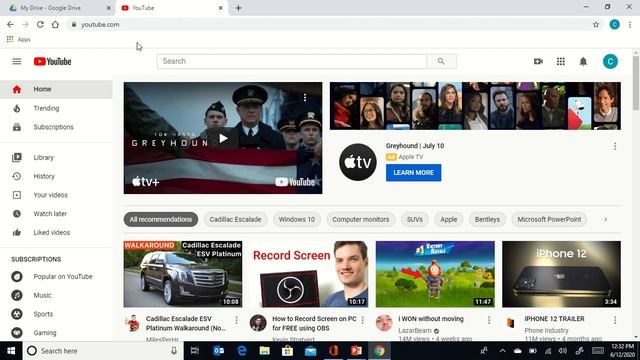Open options menu beside Greyhound ad title
The height and width of the screenshot is (360, 640).
[x=615, y=146]
